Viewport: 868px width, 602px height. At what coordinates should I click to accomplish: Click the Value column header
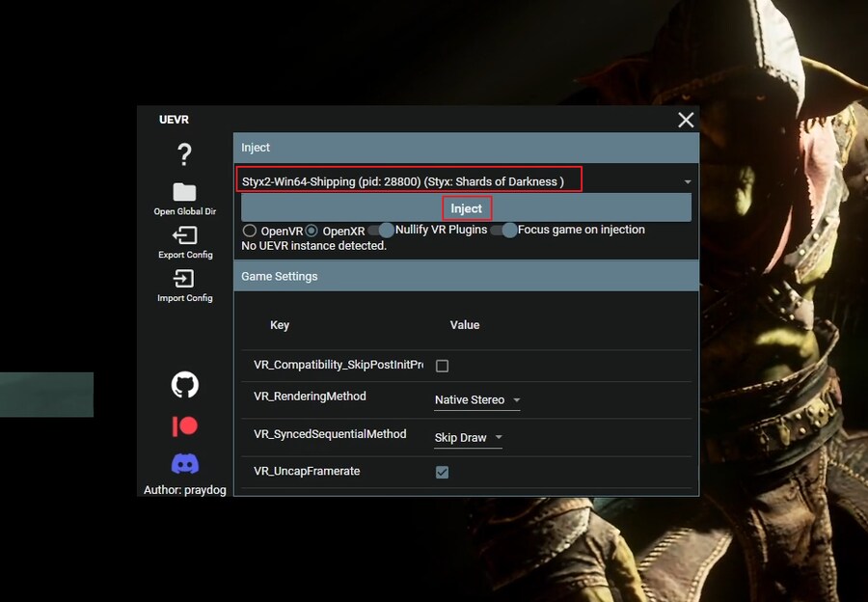point(465,325)
